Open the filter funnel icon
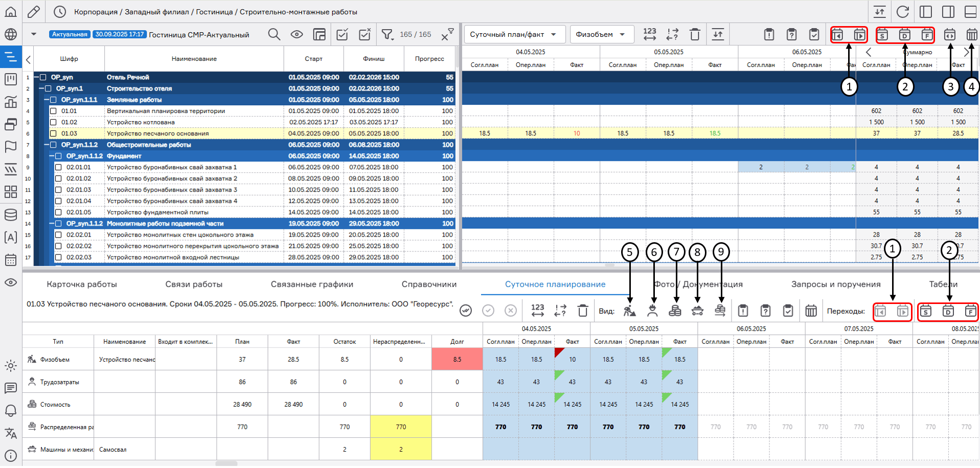 click(x=387, y=34)
